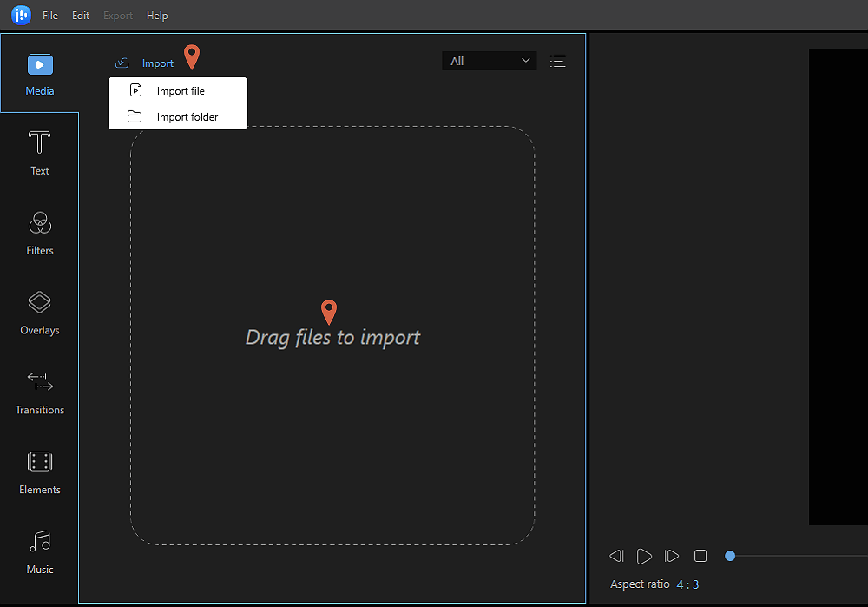Click the Play button in the preview
Image resolution: width=868 pixels, height=607 pixels.
pyautogui.click(x=644, y=556)
